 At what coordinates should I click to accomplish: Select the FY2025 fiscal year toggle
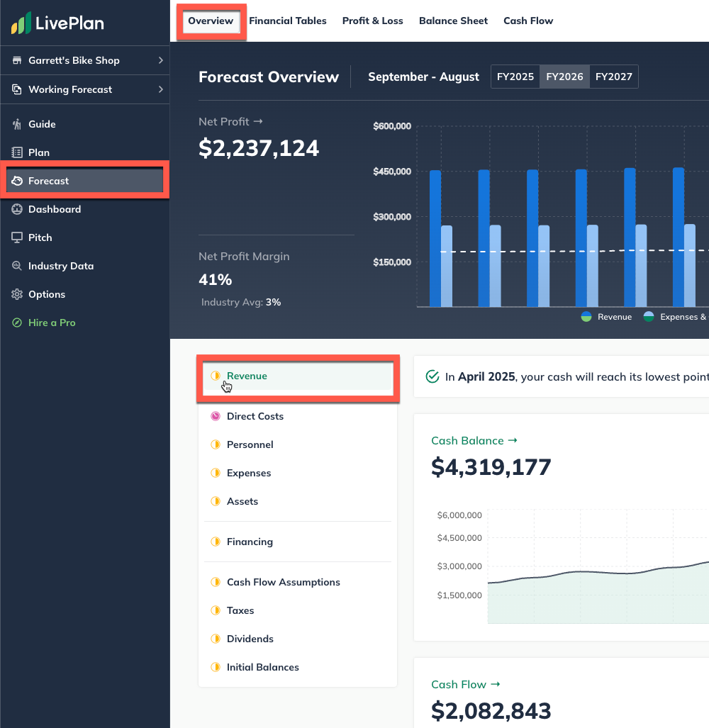pyautogui.click(x=515, y=77)
